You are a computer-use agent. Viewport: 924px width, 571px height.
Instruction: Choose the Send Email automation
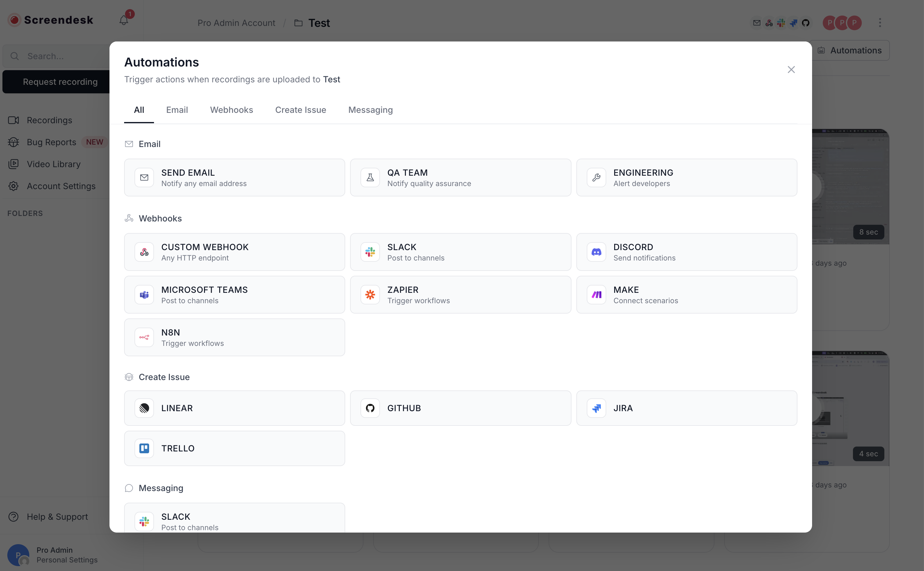[x=235, y=178]
